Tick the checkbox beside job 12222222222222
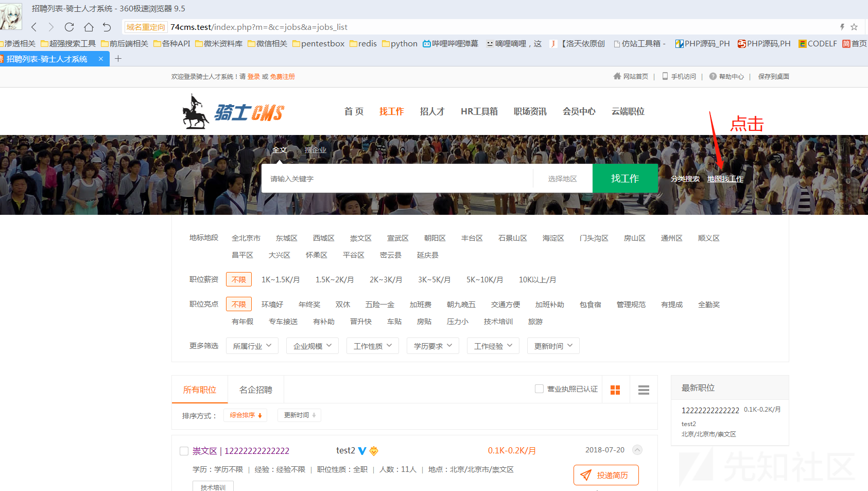The width and height of the screenshot is (868, 491). (184, 451)
